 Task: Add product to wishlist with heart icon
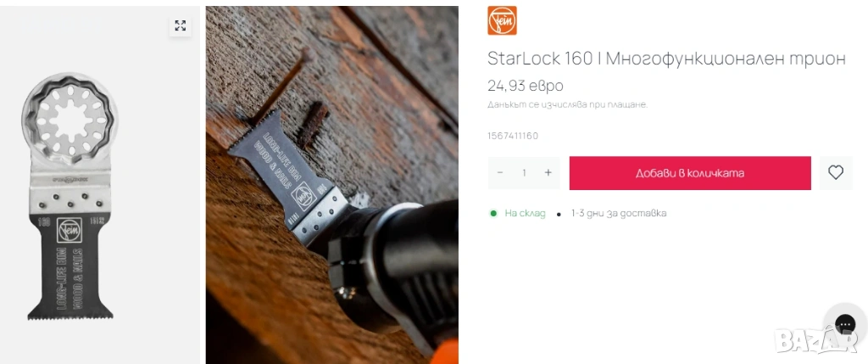(x=835, y=173)
